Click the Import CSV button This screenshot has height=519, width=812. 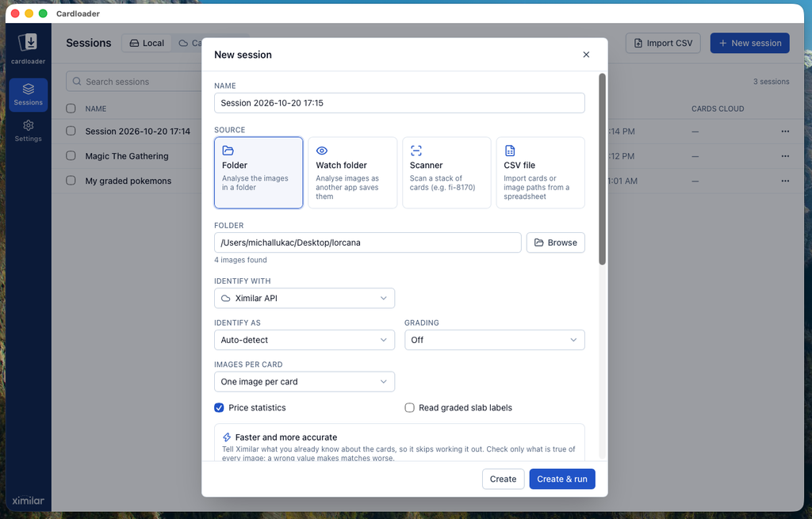[663, 43]
